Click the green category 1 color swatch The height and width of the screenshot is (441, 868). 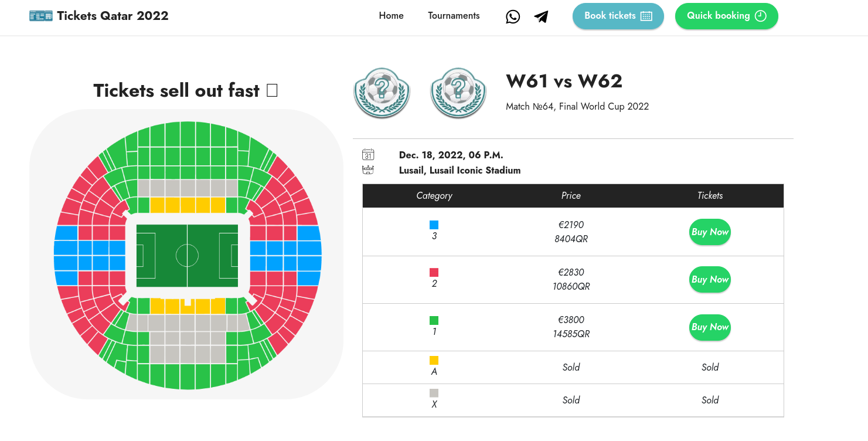tap(434, 320)
